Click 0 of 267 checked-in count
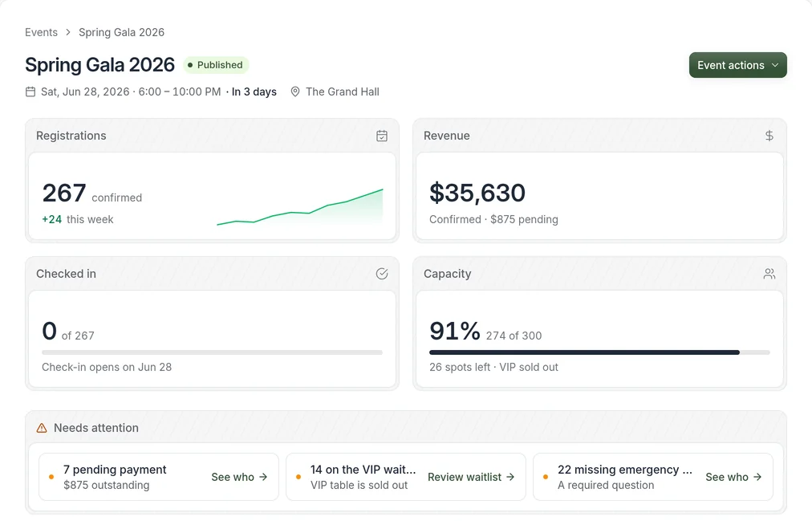 [68, 332]
